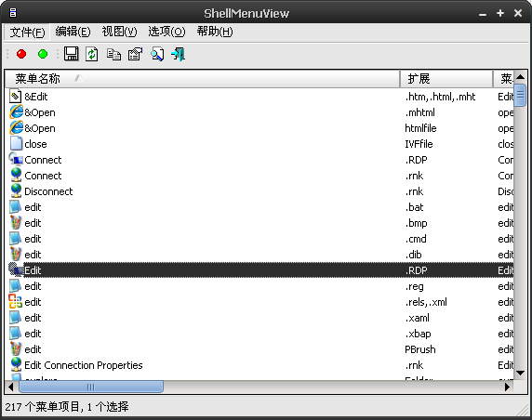Click the htmlfile extension cell
This screenshot has width=532, height=420.
[420, 128]
